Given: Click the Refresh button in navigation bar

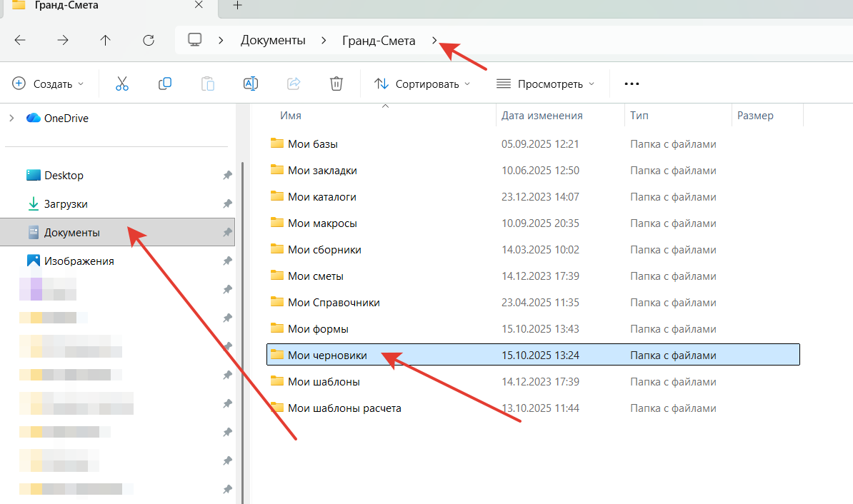Looking at the screenshot, I should click(149, 41).
